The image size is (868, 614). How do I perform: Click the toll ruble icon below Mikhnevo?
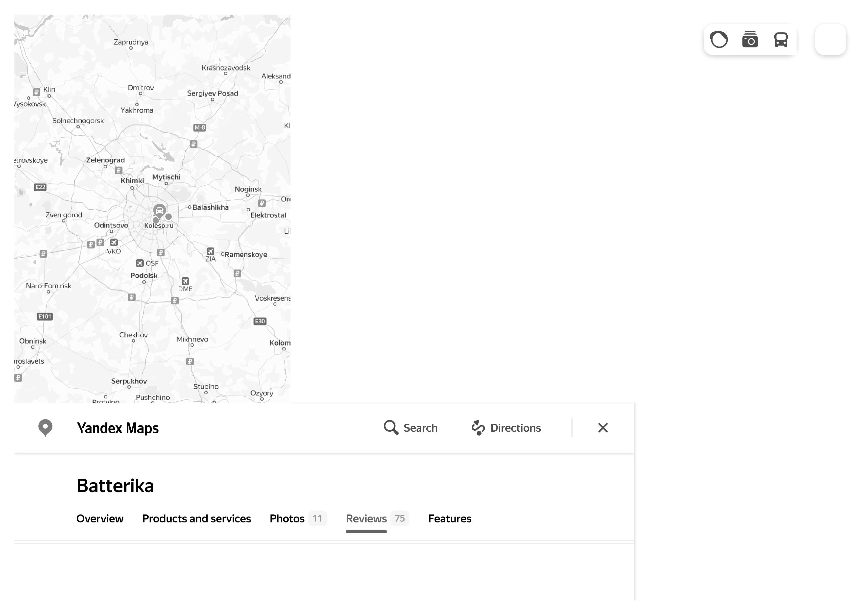(x=190, y=361)
